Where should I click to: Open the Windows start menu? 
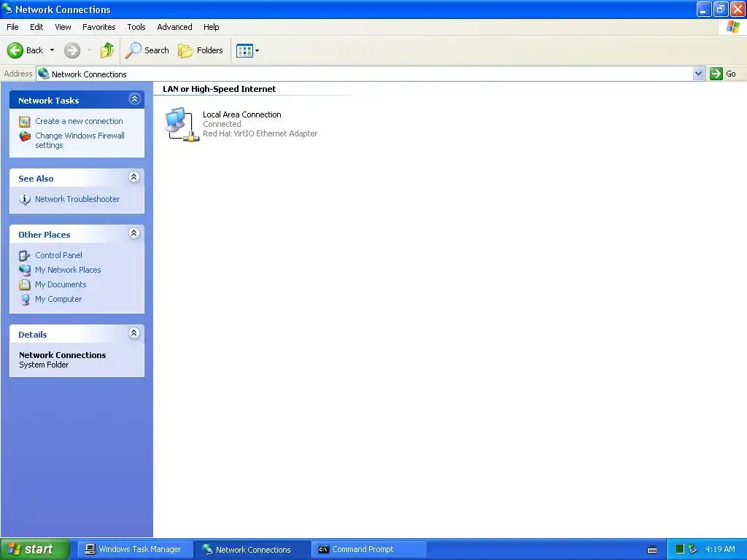35,550
